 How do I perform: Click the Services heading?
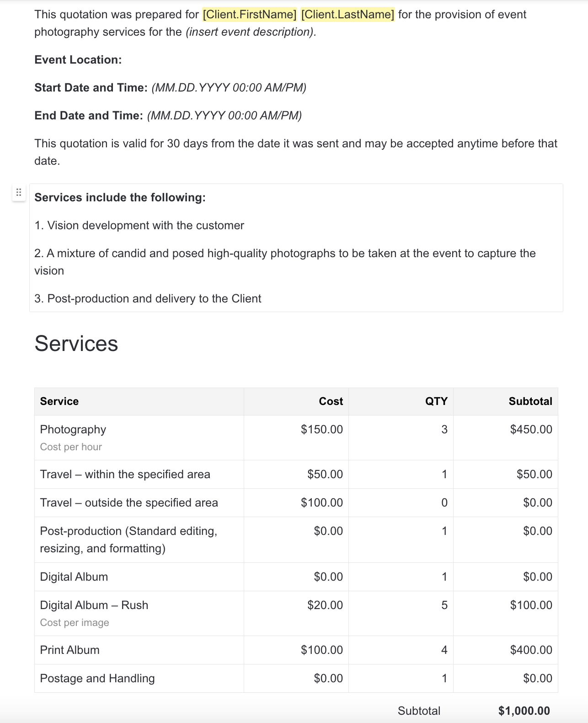pyautogui.click(x=76, y=344)
